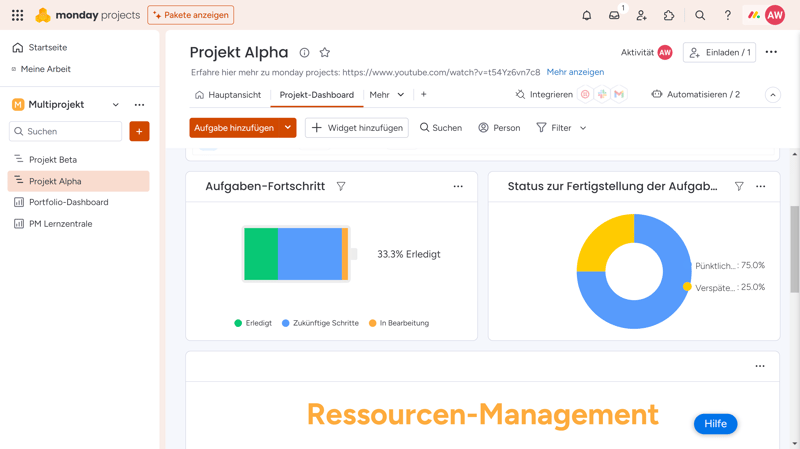Open the app switcher grid icon
This screenshot has height=449, width=800.
click(17, 16)
